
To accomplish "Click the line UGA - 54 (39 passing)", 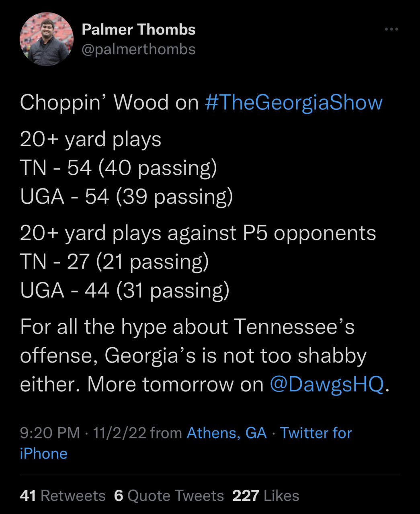I will click(x=126, y=197).
